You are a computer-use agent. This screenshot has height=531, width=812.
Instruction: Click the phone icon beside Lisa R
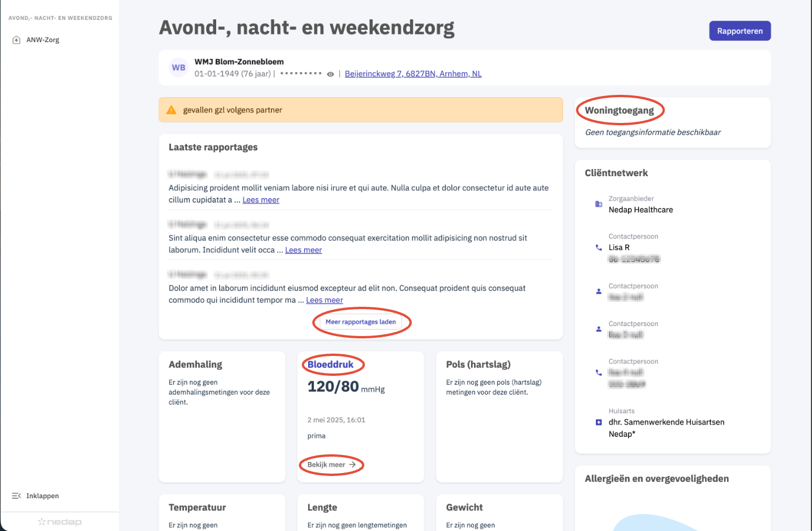point(599,248)
